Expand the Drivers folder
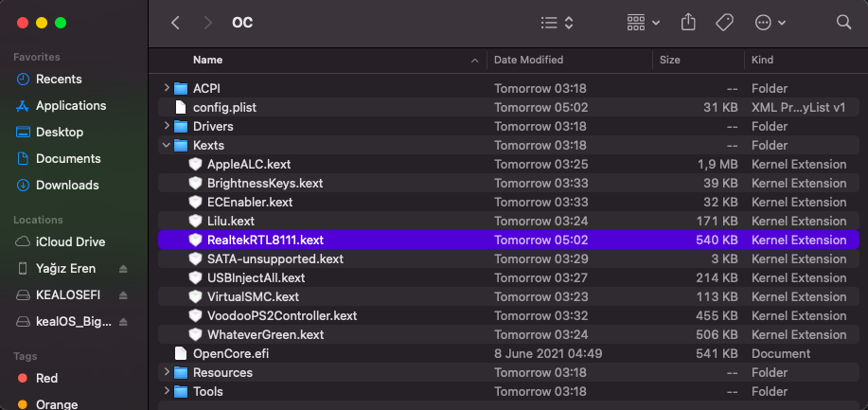 click(x=167, y=126)
